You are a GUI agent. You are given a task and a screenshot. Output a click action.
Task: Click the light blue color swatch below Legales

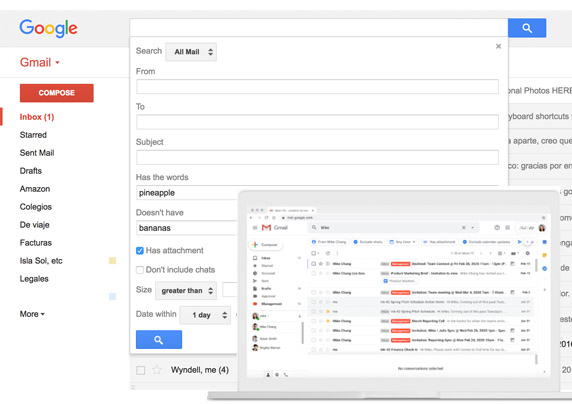(x=113, y=296)
